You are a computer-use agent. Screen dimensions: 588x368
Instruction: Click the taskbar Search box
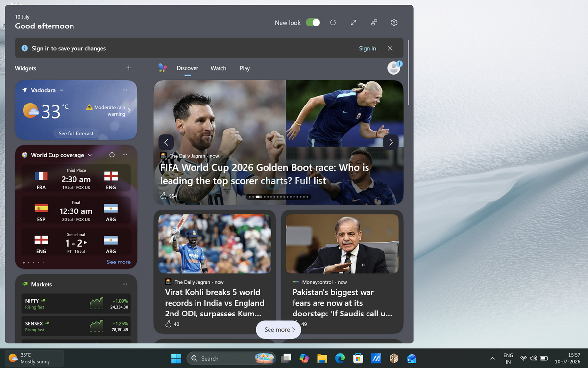(231, 358)
